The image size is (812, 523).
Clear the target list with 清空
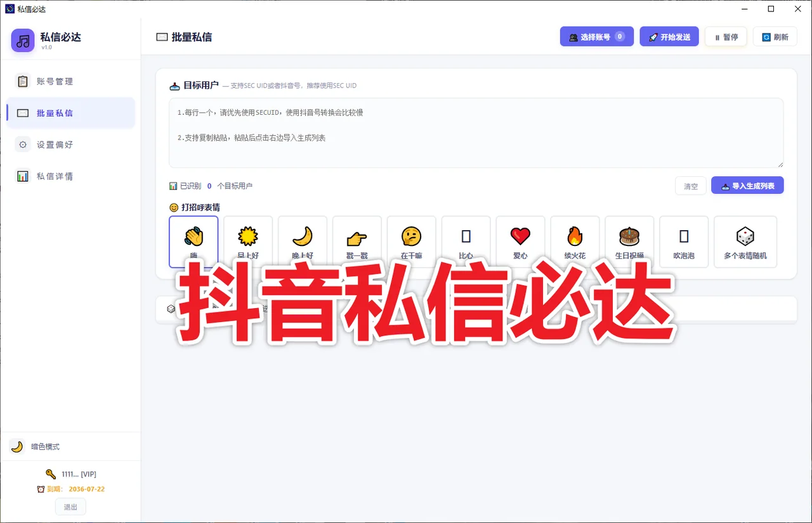click(x=691, y=186)
